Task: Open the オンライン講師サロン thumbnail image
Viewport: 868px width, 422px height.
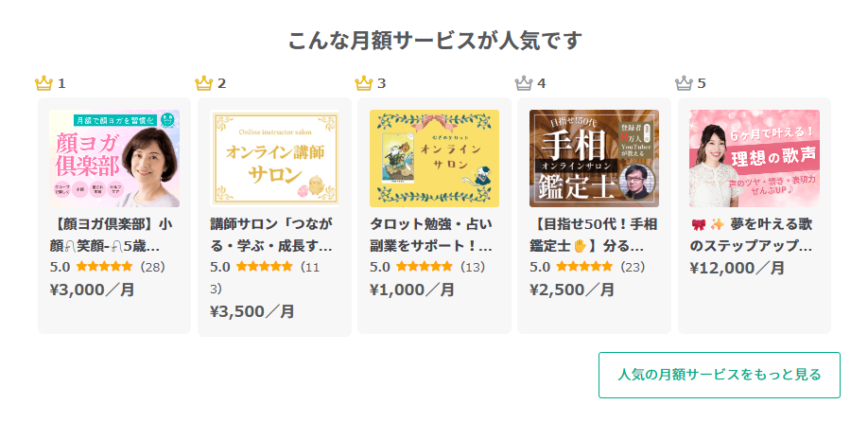Action: point(274,158)
